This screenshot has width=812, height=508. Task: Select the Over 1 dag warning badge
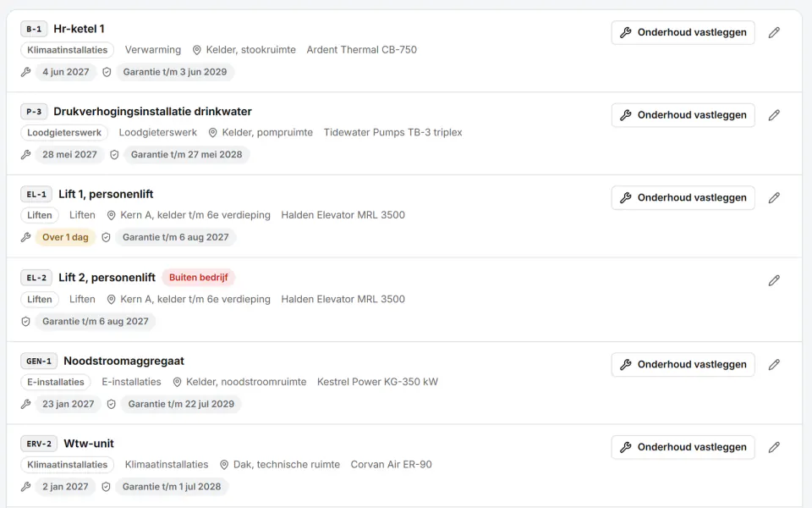coord(65,237)
